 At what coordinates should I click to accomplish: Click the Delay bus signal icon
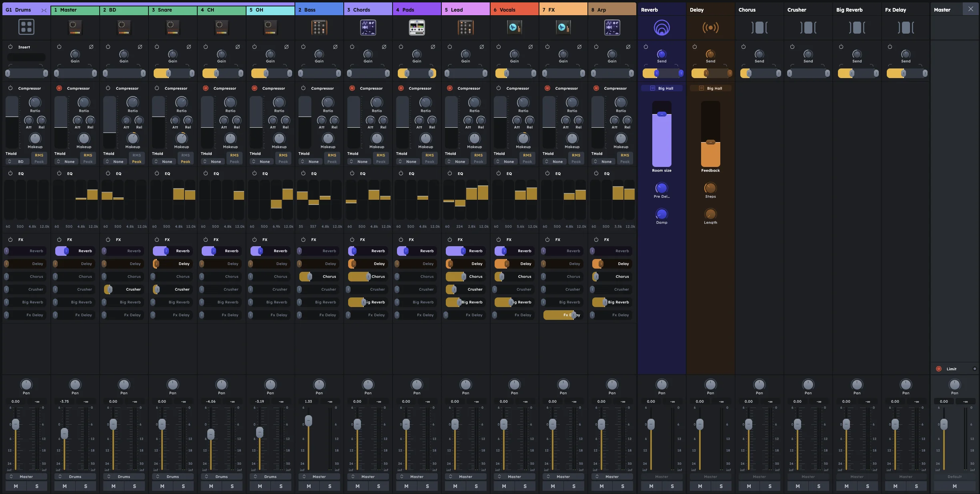(710, 27)
